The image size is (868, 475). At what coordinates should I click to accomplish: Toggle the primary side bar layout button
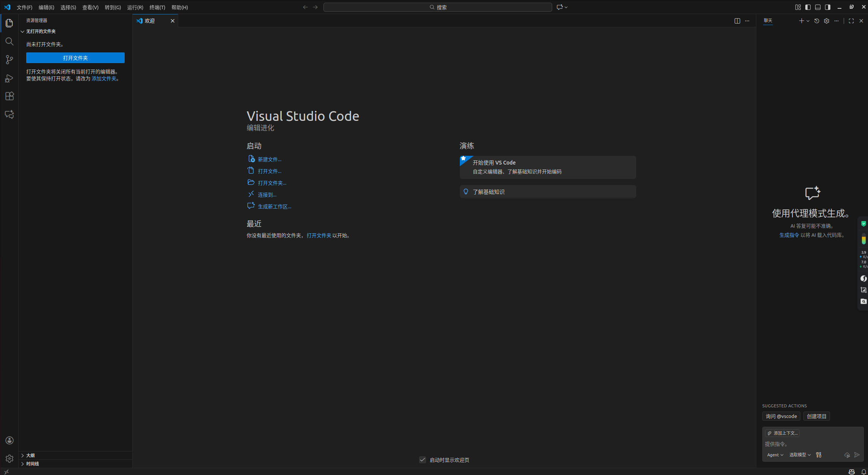[x=808, y=7]
